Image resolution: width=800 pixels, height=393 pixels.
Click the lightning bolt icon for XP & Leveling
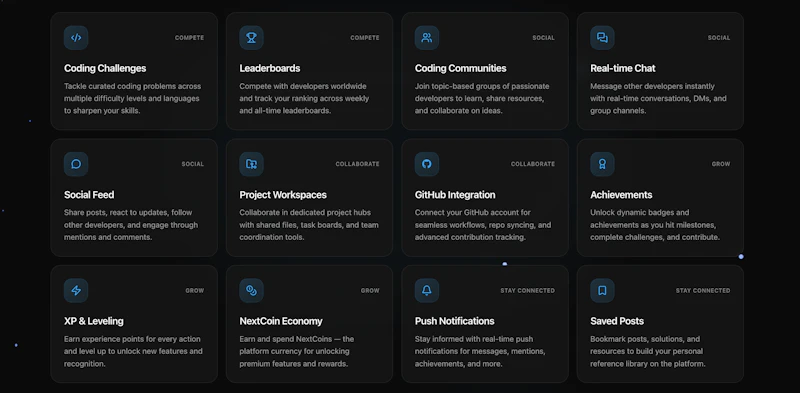(x=76, y=291)
